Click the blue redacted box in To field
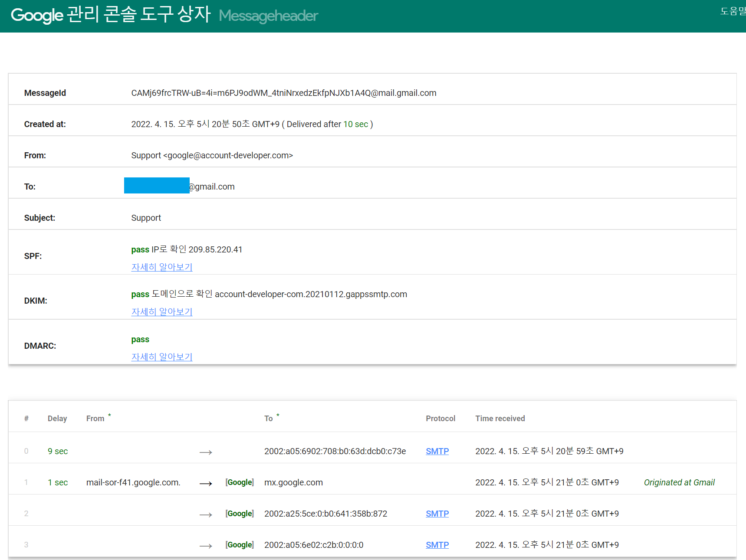Screen dimensions: 746x560 [157, 186]
